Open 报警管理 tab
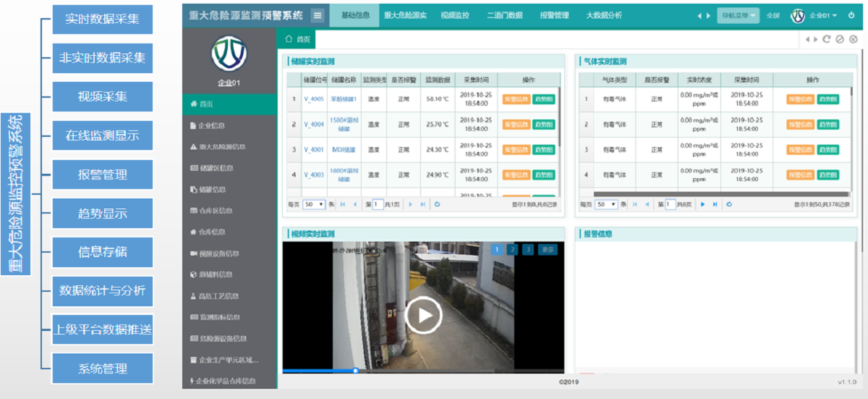The width and height of the screenshot is (868, 399). coord(554,15)
